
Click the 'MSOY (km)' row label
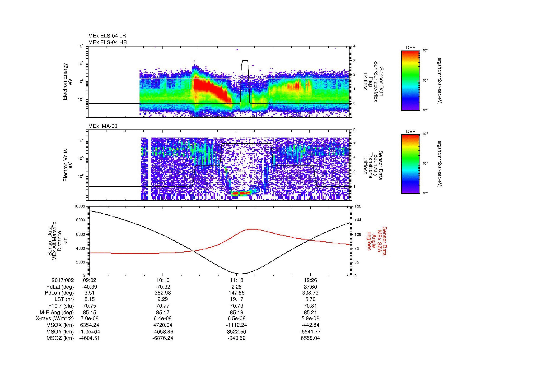tap(60, 332)
